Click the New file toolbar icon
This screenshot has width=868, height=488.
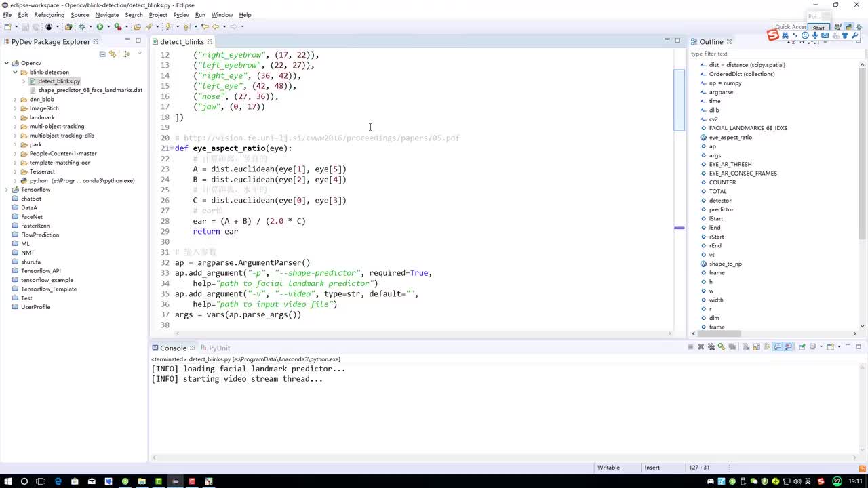(7, 26)
